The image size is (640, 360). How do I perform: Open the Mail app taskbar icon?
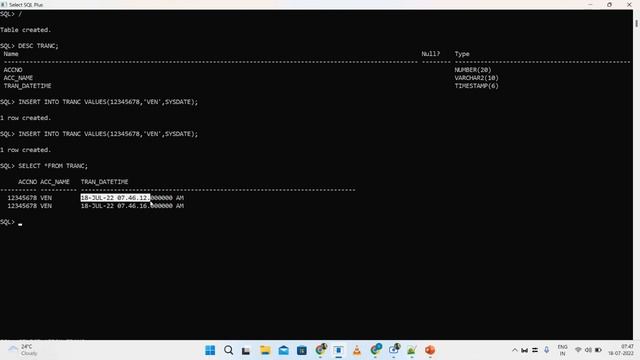pyautogui.click(x=283, y=350)
